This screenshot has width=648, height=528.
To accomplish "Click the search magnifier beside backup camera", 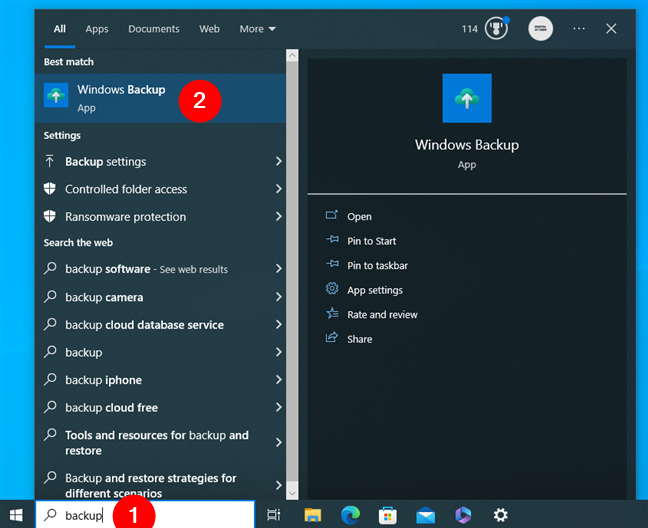I will [x=50, y=296].
